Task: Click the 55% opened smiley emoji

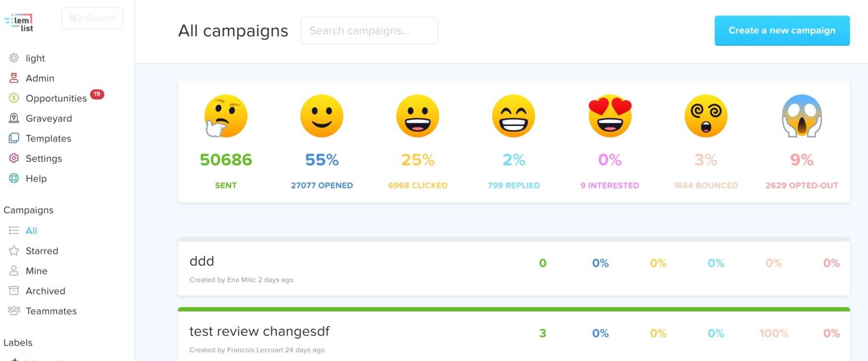Action: [322, 116]
